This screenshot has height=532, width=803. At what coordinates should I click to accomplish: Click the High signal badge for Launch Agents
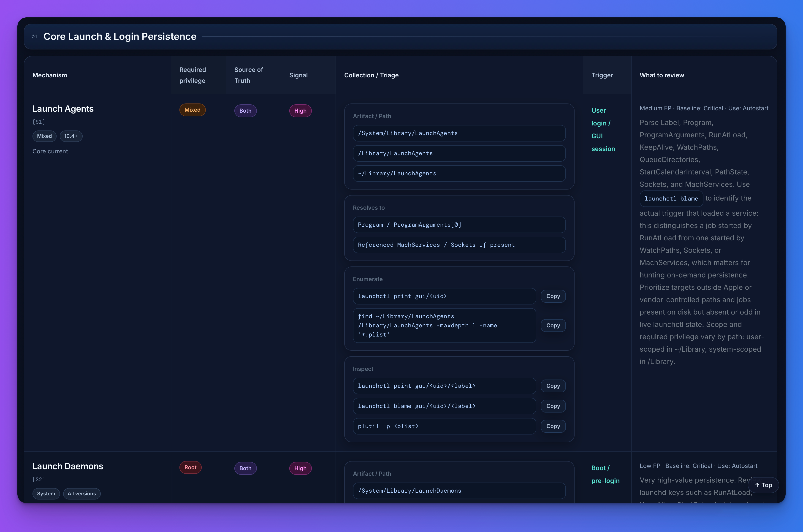(x=300, y=111)
